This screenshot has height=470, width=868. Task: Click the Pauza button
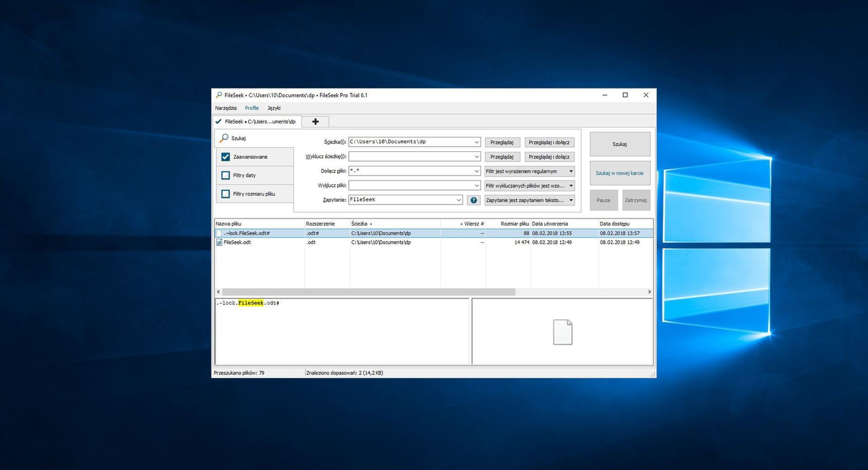click(604, 200)
